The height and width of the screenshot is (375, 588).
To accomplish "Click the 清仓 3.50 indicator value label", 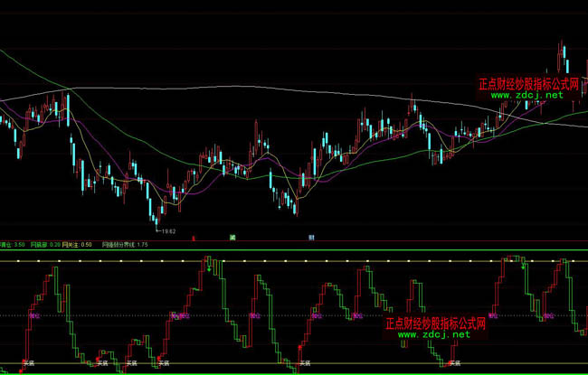I will 11,244.
